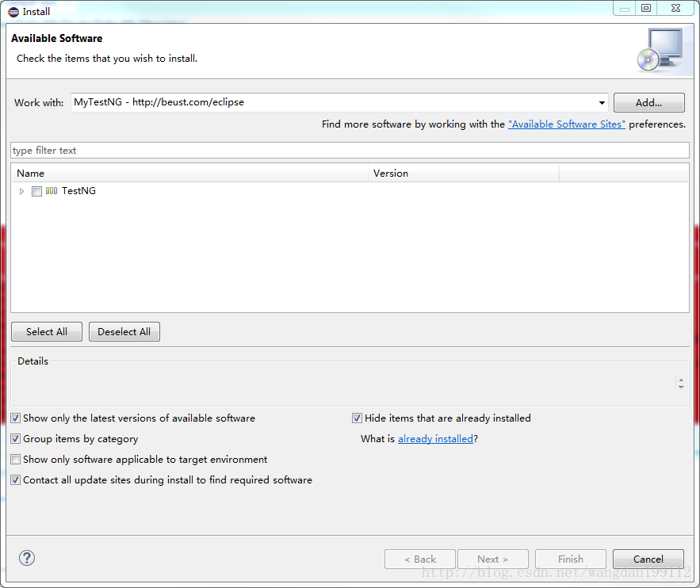Image resolution: width=700 pixels, height=588 pixels.
Task: Click the TestNG category icon
Action: 52,191
